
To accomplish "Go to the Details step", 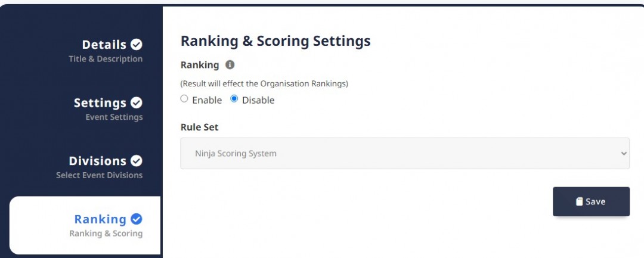I will coord(104,45).
